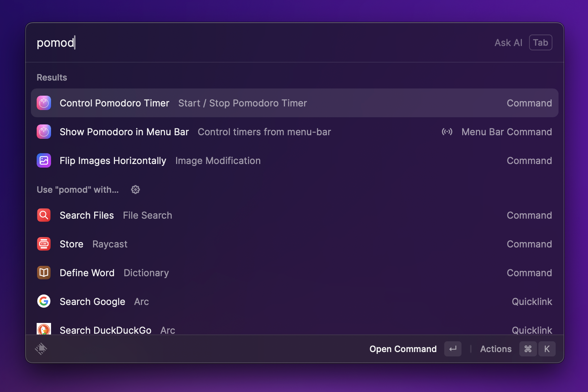Click the Ask AI label
588x392 pixels.
(508, 43)
